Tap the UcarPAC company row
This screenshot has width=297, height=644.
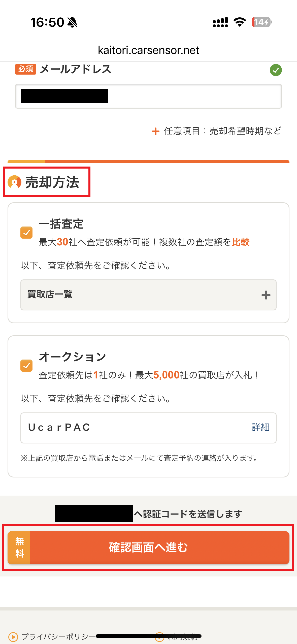pos(126,428)
